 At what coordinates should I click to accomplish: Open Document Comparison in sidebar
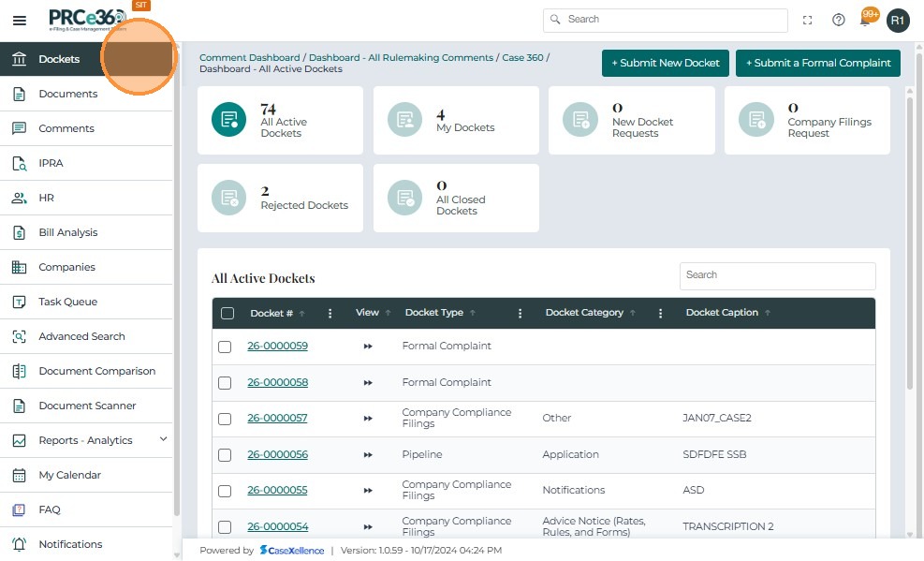[x=96, y=371]
